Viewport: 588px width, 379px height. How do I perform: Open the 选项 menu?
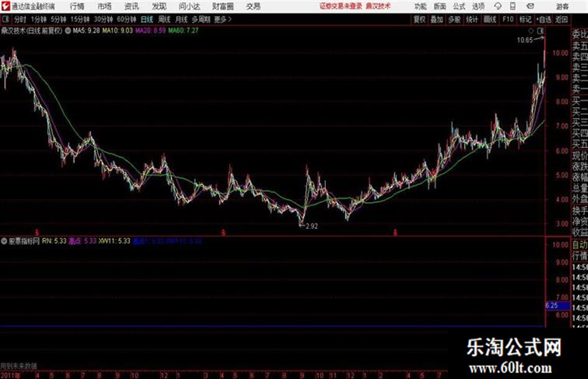(478, 6)
